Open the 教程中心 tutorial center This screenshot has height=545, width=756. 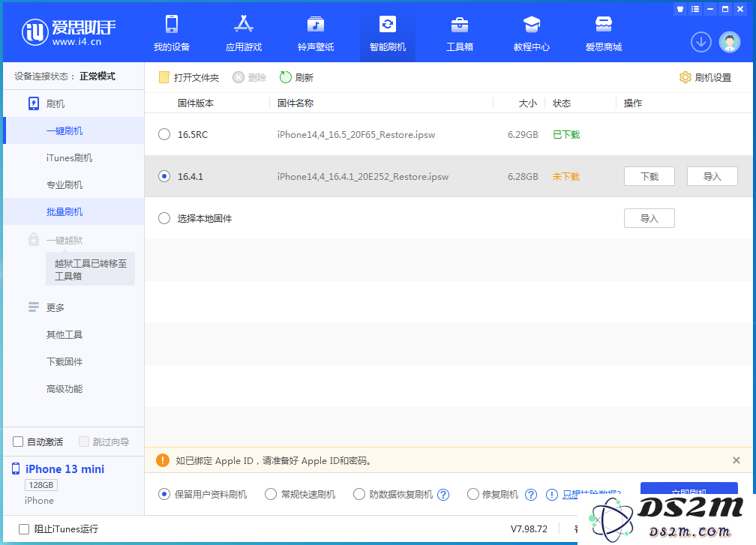coord(531,33)
